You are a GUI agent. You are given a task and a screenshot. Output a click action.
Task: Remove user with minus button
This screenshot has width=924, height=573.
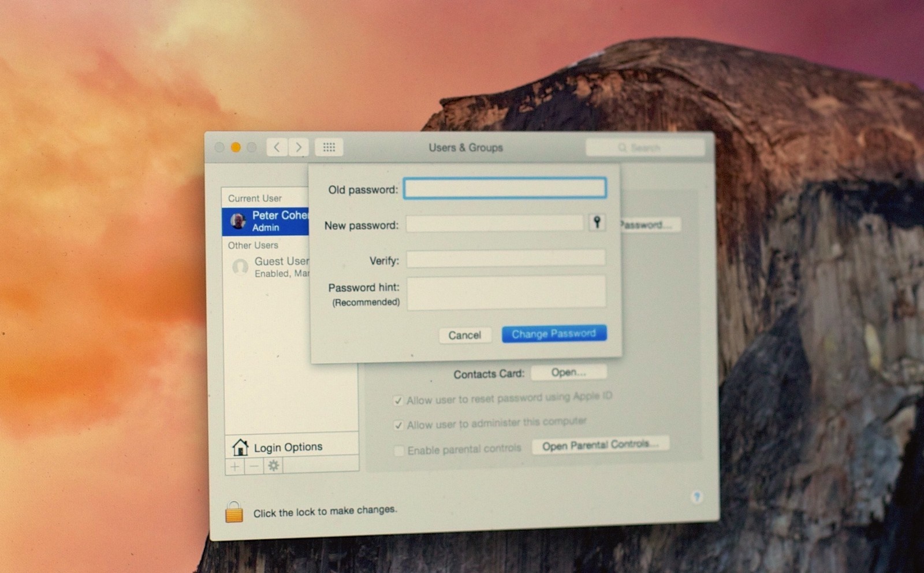(254, 466)
